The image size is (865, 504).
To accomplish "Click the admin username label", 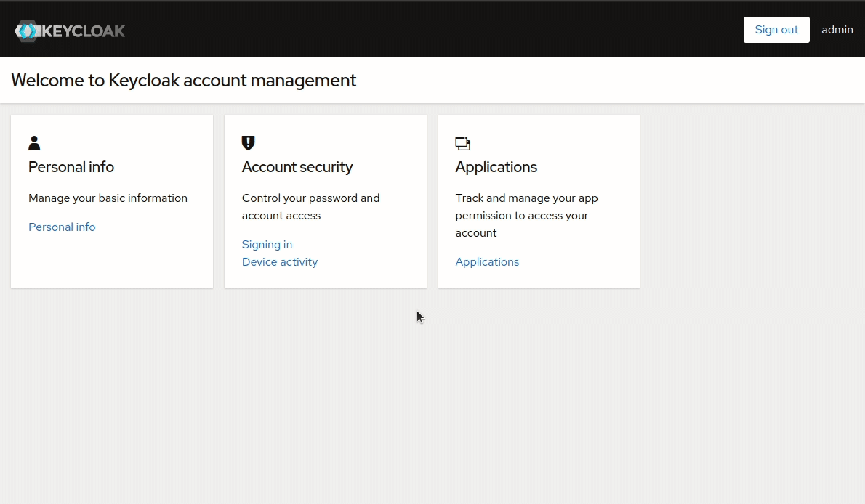I will pyautogui.click(x=837, y=30).
